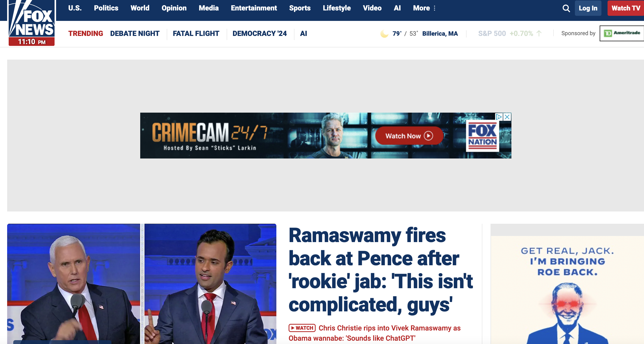Select the DEBATE NIGHT trending topic

(135, 34)
